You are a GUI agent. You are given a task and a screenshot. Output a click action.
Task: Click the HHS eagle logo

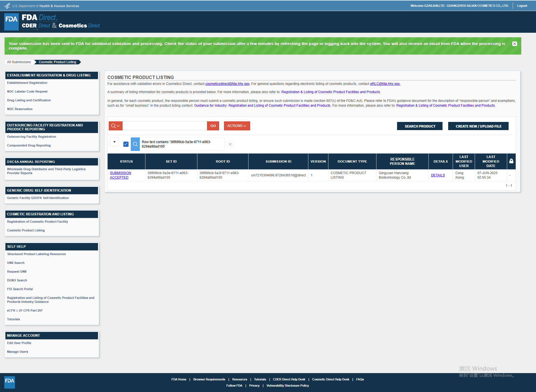(7, 6)
